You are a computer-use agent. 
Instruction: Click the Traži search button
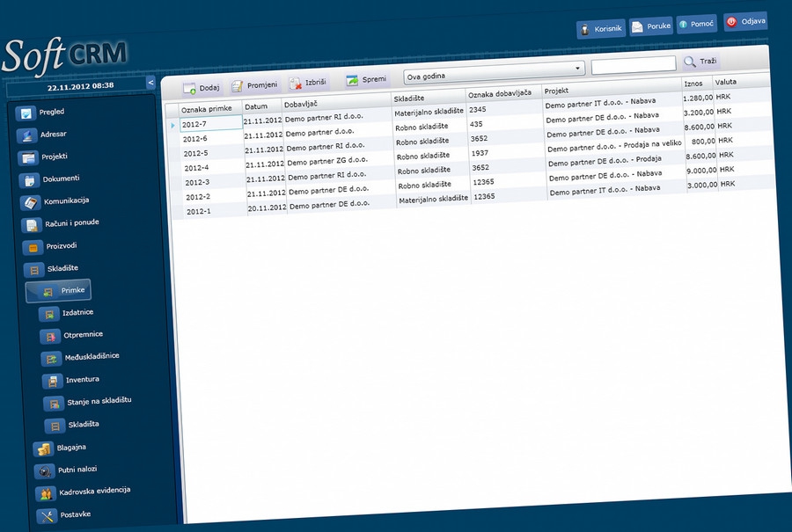(700, 62)
